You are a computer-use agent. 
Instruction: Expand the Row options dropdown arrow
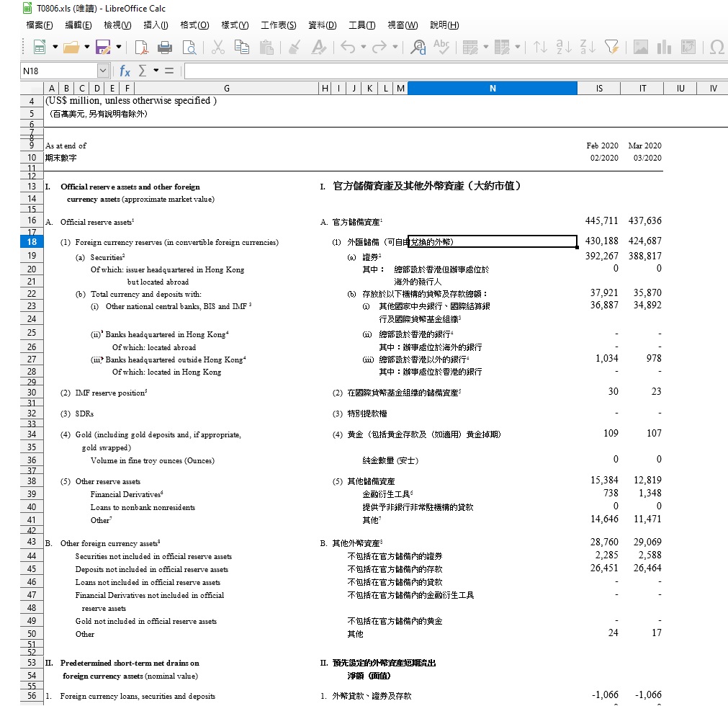486,47
